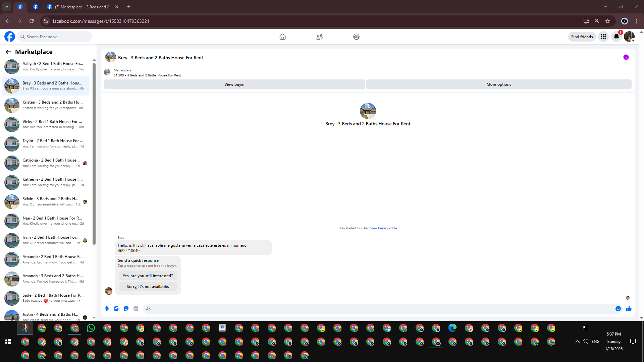Expand hidden system tray icons
644x362 pixels.
pyautogui.click(x=577, y=342)
